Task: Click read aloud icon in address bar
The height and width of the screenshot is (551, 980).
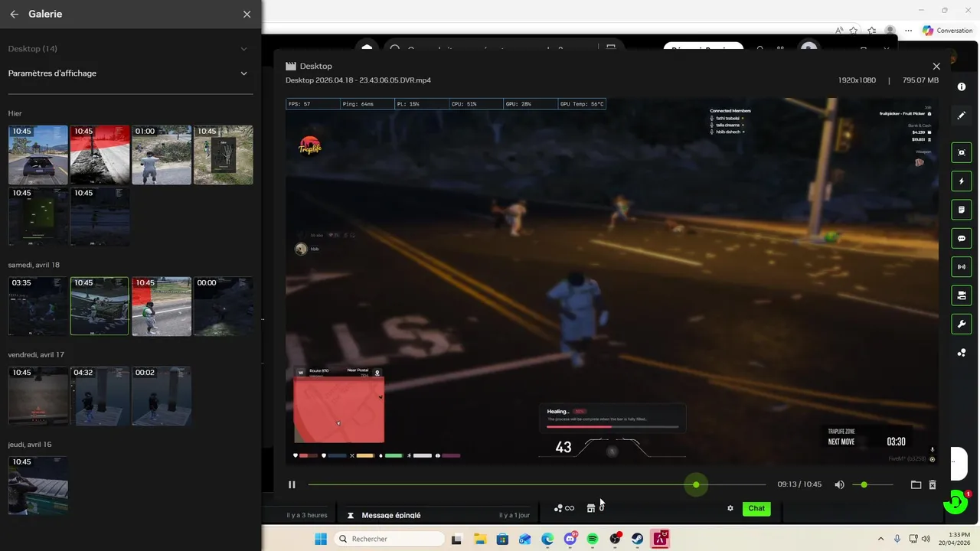Action: pyautogui.click(x=840, y=31)
